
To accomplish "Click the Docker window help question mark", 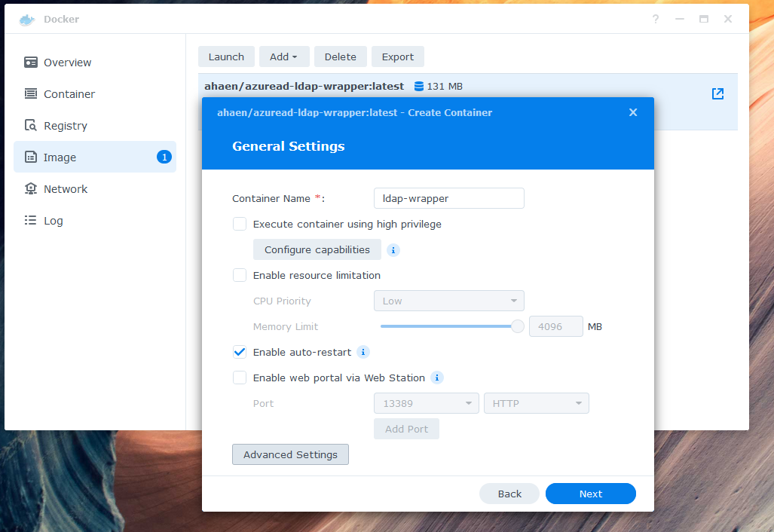I will (656, 19).
